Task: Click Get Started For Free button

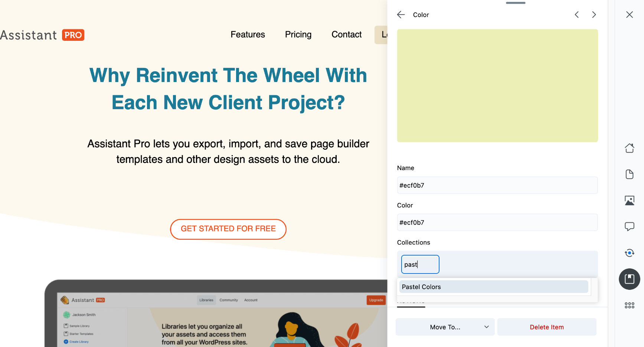Action: (228, 229)
